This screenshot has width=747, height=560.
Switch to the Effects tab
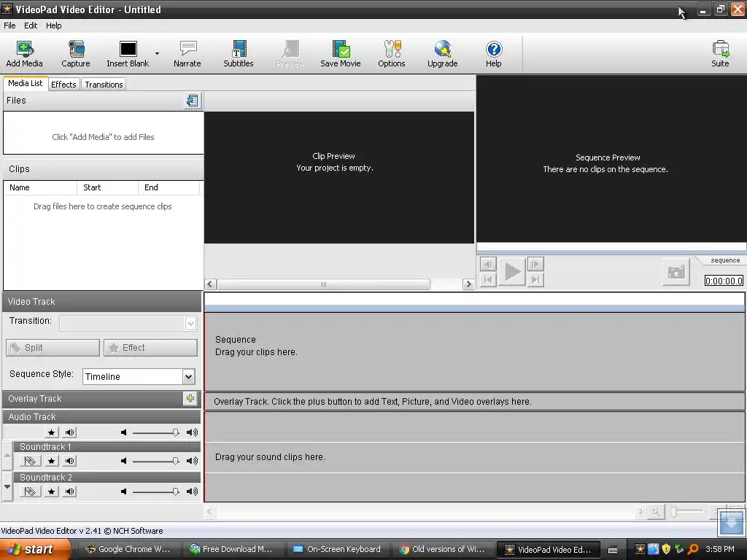63,85
